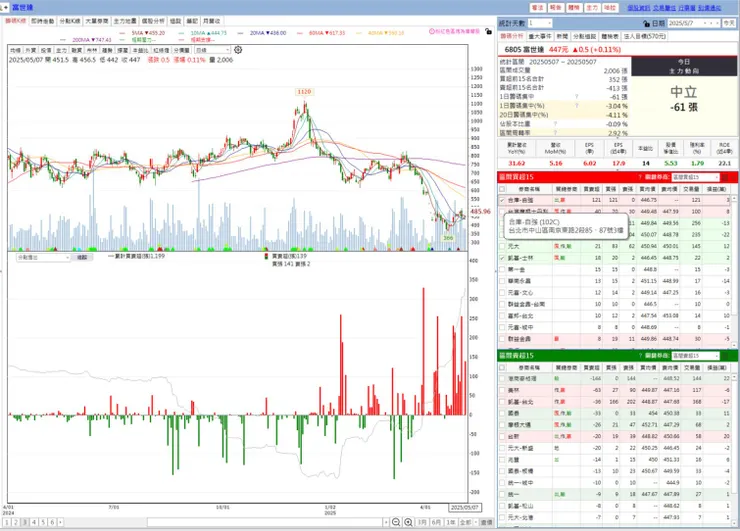Open the dropdown arrow left of the zoom icons
This screenshot has height=531, width=740.
click(386, 522)
